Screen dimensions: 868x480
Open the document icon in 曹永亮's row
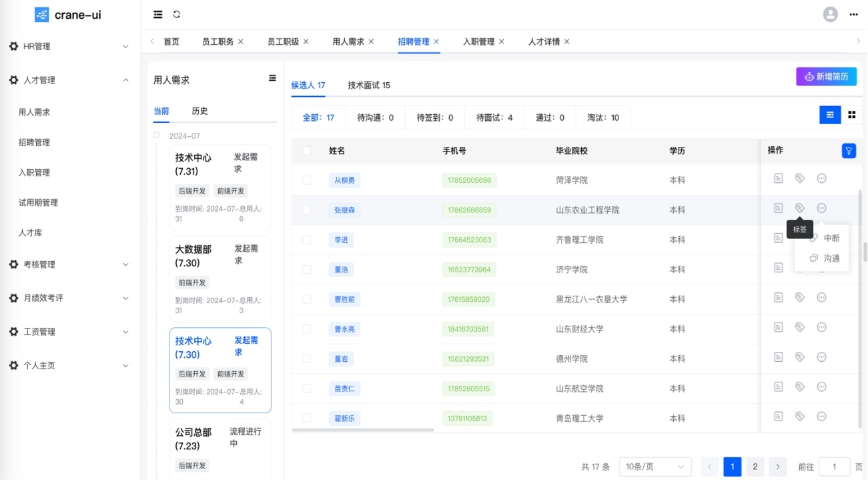tap(778, 327)
